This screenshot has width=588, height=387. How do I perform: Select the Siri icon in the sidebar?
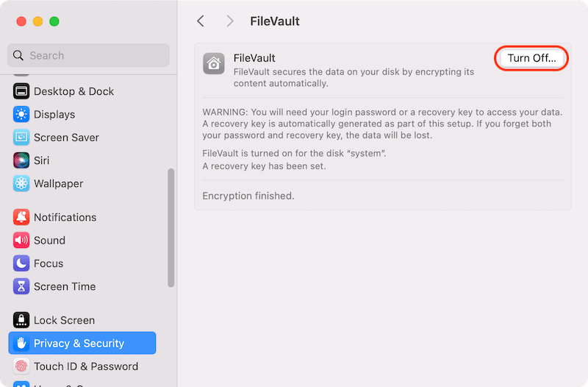click(x=21, y=160)
